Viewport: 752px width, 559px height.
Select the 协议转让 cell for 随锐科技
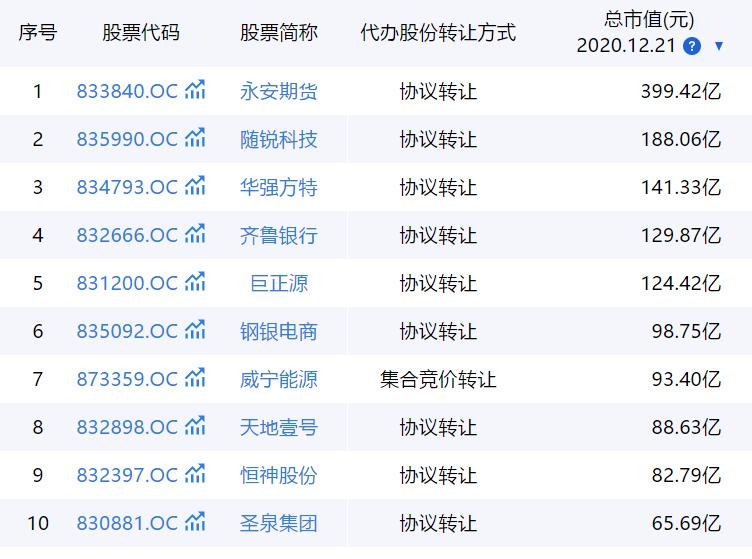[438, 139]
